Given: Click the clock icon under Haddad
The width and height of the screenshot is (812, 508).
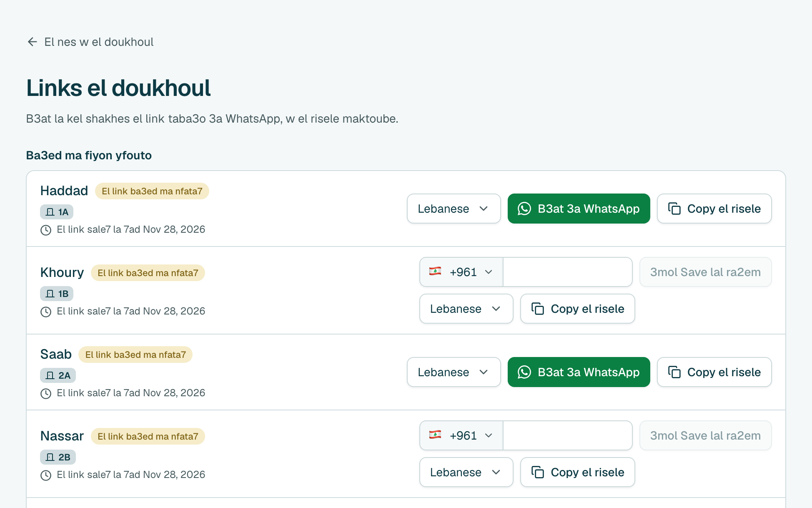Looking at the screenshot, I should pyautogui.click(x=46, y=230).
